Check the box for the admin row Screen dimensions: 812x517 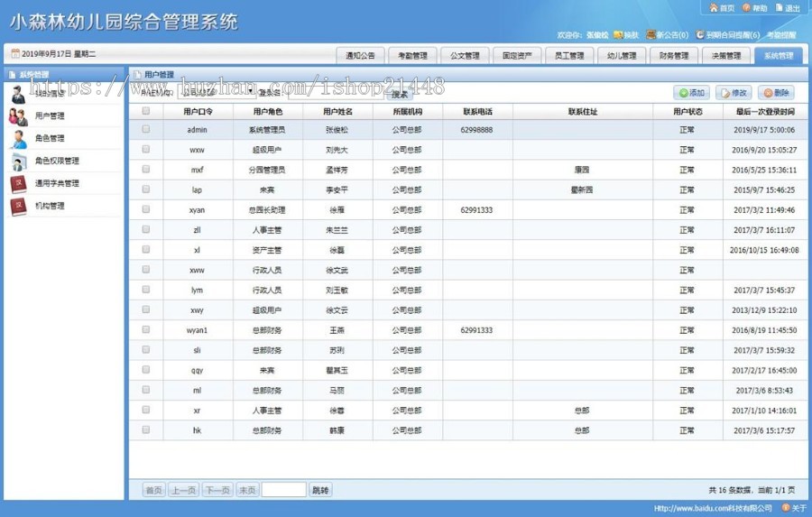click(x=146, y=129)
